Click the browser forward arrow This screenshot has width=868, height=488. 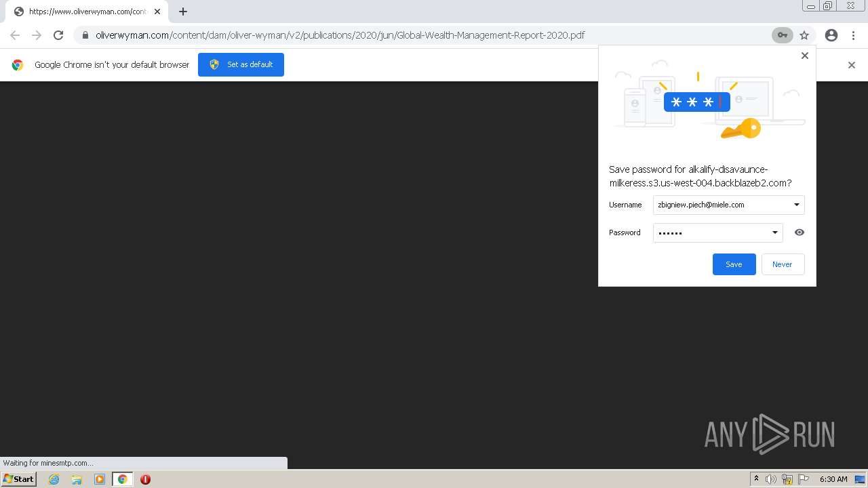(37, 35)
